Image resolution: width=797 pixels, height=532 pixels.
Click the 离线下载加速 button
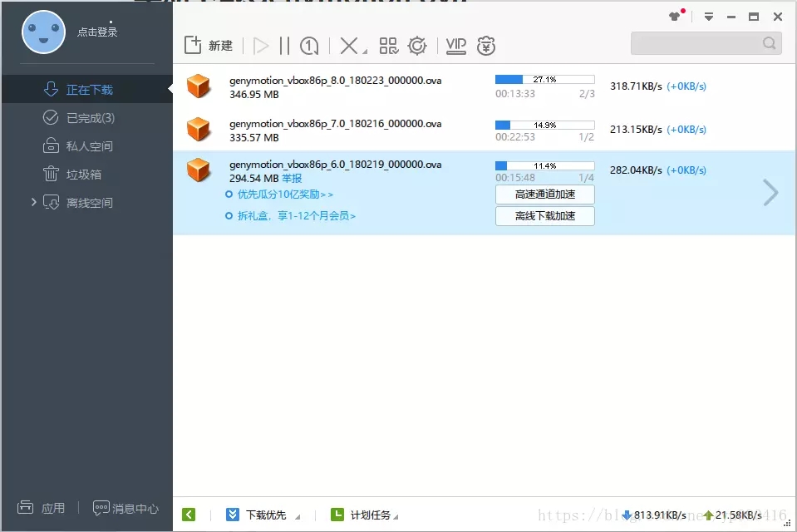point(544,216)
